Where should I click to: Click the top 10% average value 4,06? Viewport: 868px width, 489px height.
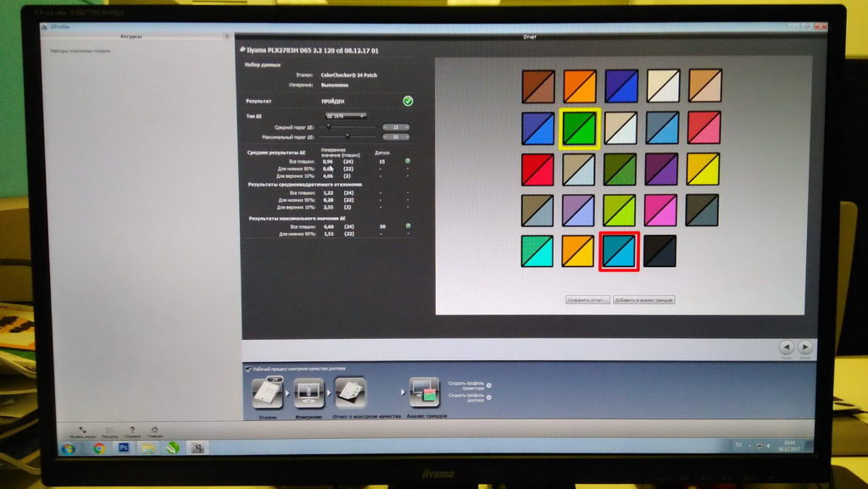coord(328,176)
